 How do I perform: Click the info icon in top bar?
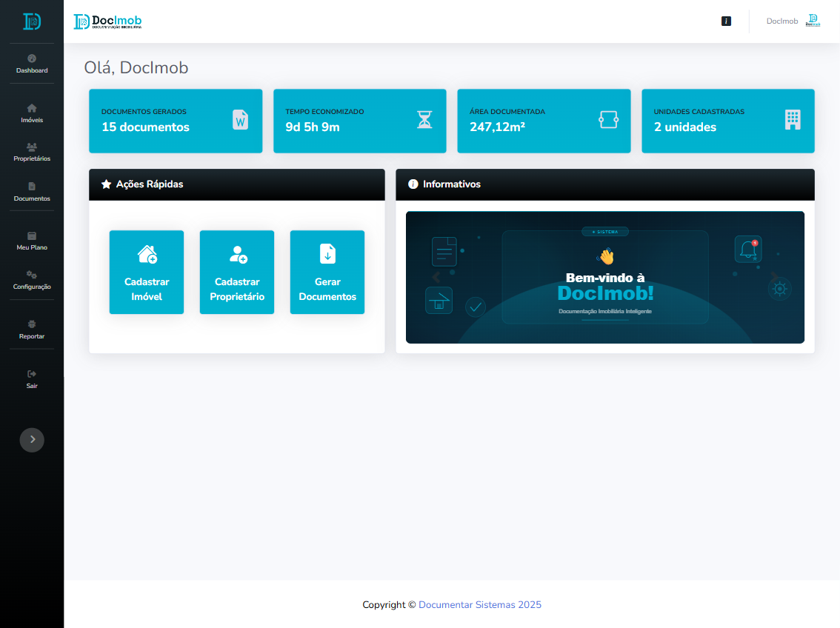[x=726, y=21]
